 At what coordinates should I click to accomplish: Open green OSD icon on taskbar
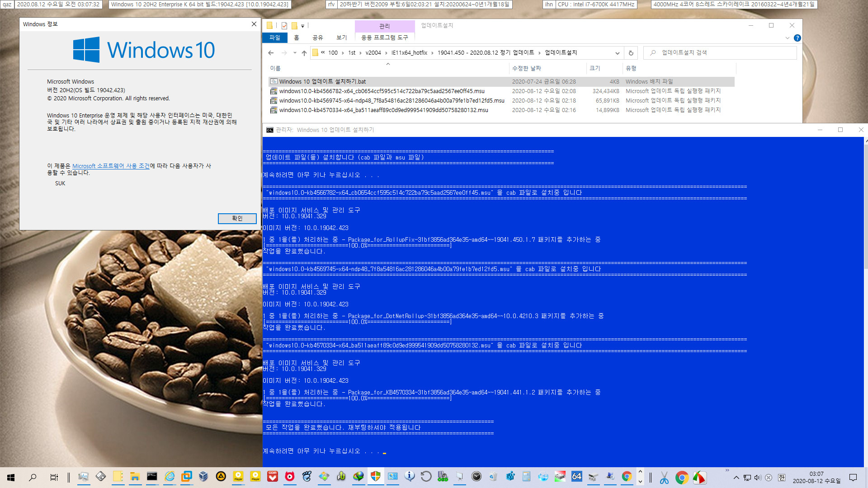point(443,477)
